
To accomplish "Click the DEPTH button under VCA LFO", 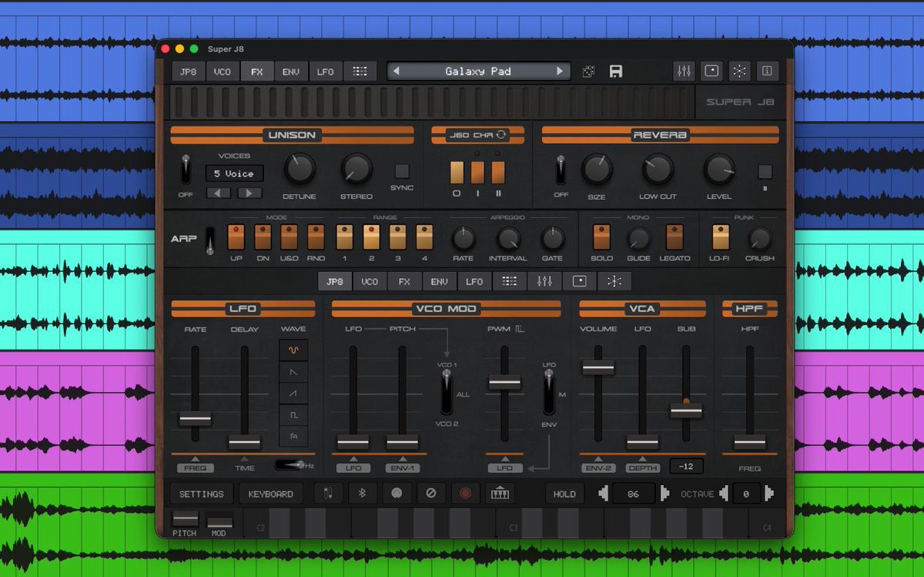I will (x=642, y=468).
